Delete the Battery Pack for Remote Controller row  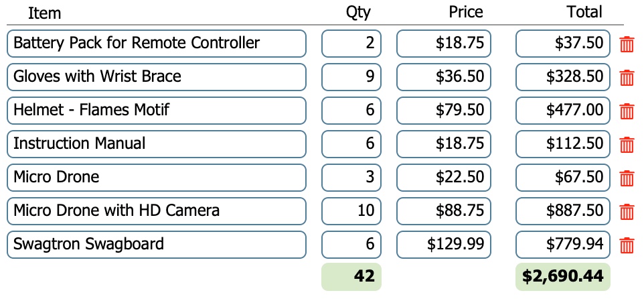coord(627,44)
